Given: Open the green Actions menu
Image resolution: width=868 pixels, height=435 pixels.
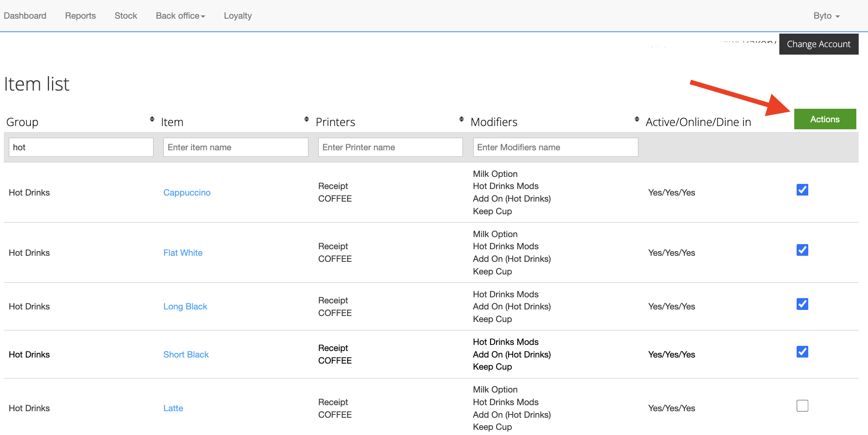Looking at the screenshot, I should (825, 119).
